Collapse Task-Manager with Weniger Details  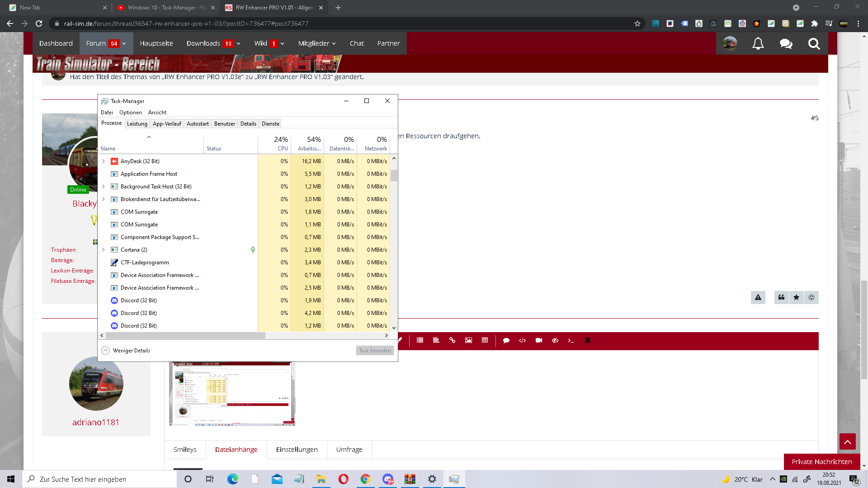126,351
